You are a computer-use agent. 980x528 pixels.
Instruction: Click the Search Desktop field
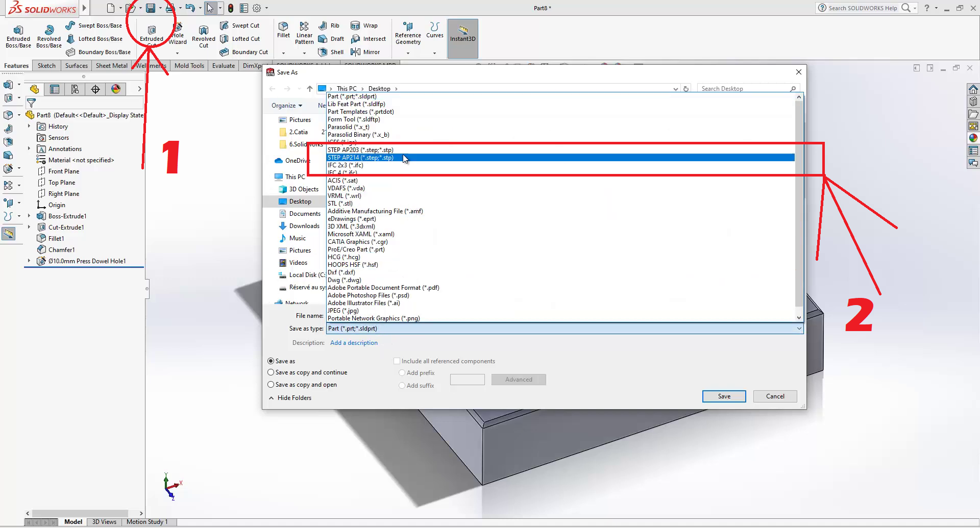coord(744,89)
